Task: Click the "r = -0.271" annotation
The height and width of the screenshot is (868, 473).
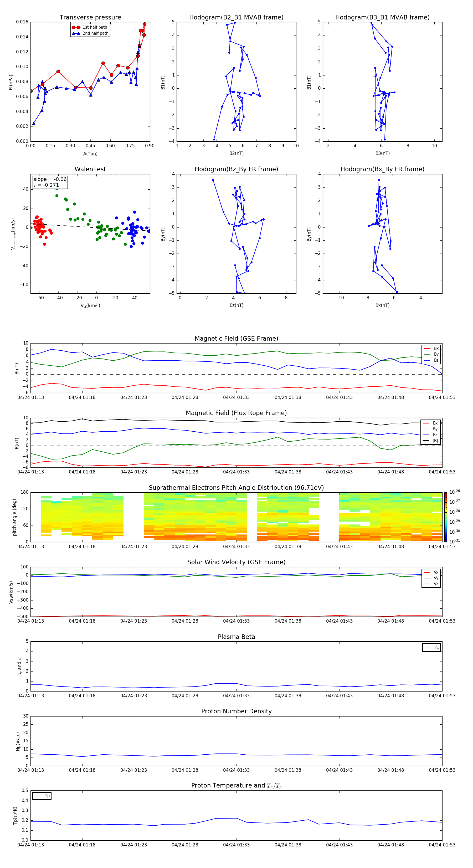Action: [46, 185]
